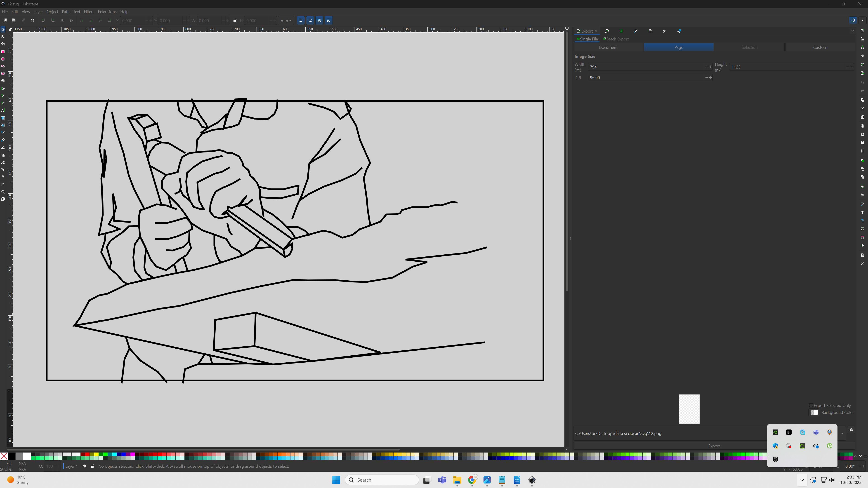
Task: Open the mm units dropdown
Action: (x=286, y=21)
